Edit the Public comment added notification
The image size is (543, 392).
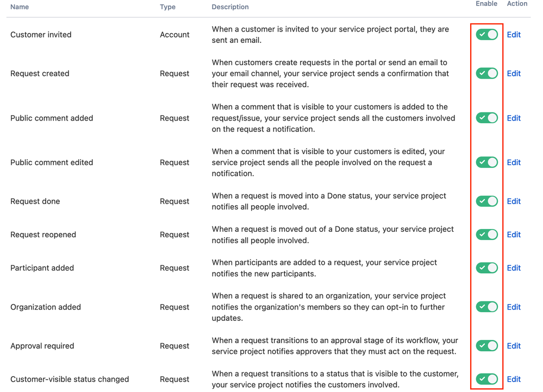(513, 118)
